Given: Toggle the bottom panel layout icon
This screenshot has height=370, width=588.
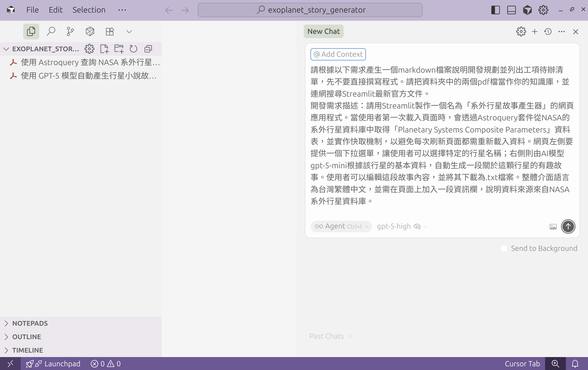Looking at the screenshot, I should (x=511, y=10).
